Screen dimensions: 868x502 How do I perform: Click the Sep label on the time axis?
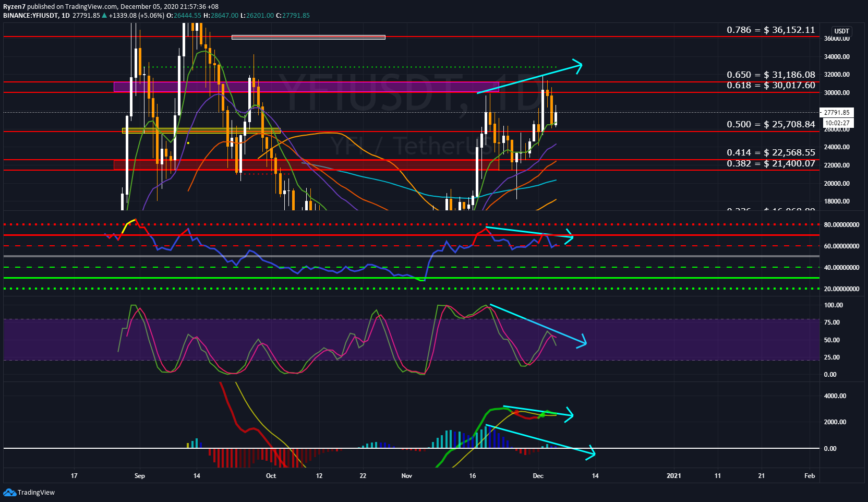click(x=139, y=475)
